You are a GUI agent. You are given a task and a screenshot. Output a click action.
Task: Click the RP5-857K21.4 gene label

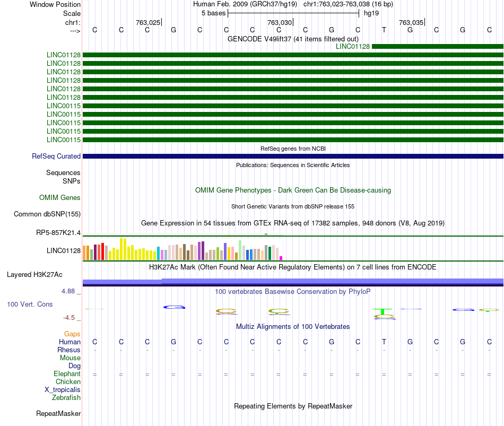[x=58, y=232]
